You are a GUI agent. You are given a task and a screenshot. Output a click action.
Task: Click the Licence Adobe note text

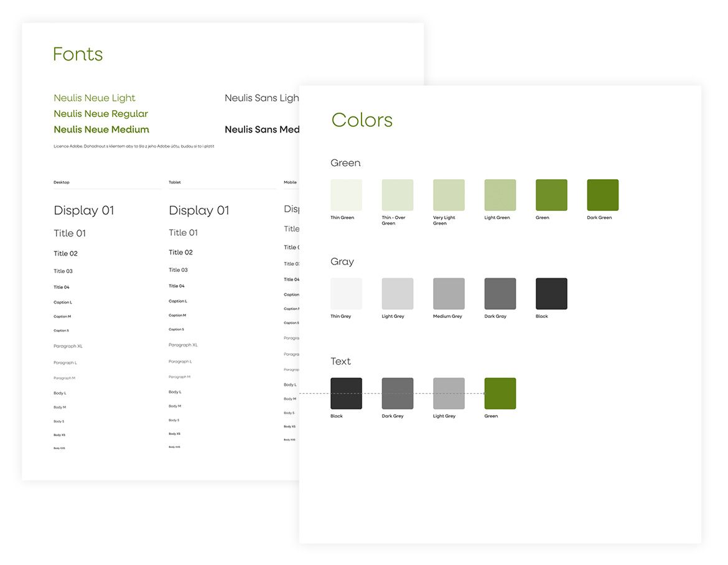click(x=134, y=146)
